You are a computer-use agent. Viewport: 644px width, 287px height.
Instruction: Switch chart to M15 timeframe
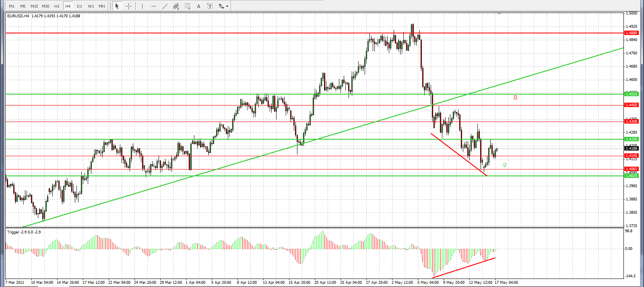click(x=34, y=6)
